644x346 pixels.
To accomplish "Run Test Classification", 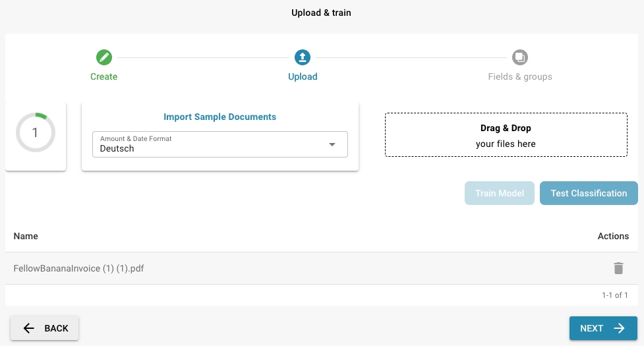I will 589,193.
